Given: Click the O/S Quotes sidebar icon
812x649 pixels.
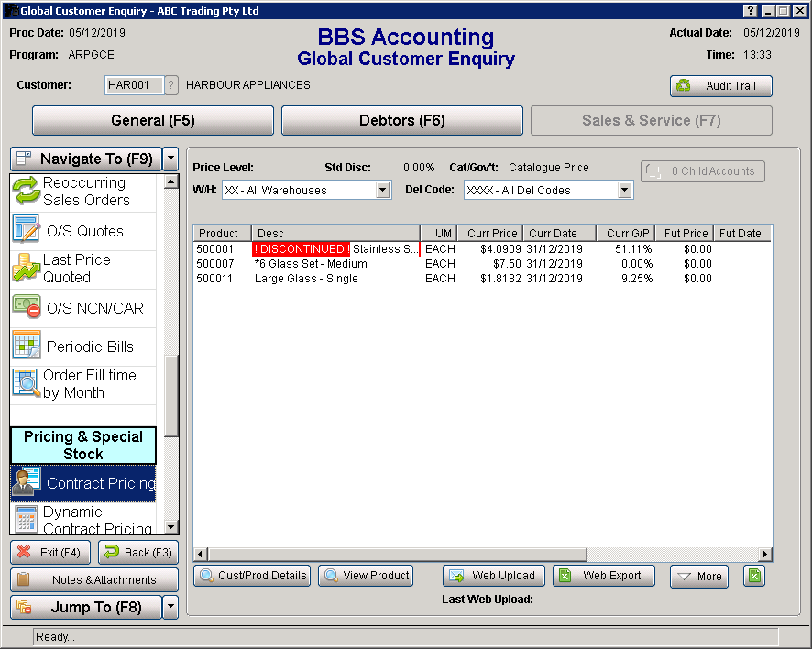Looking at the screenshot, I should tap(26, 231).
